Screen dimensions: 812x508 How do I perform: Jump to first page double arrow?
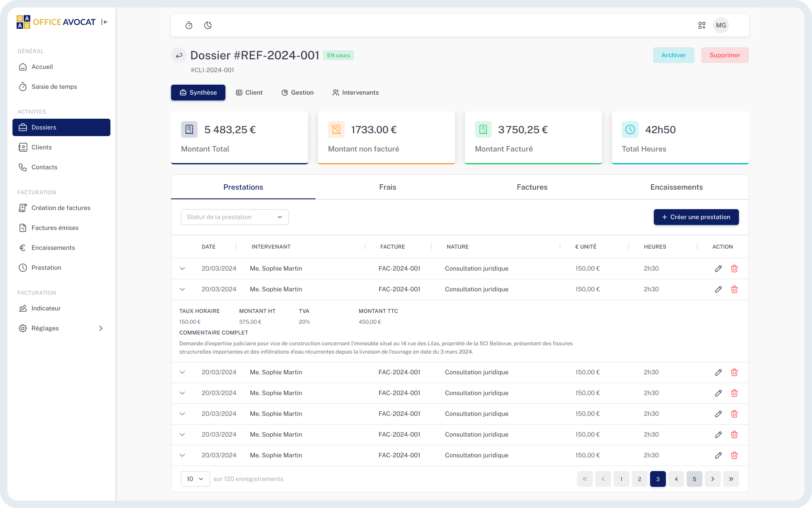(585, 479)
